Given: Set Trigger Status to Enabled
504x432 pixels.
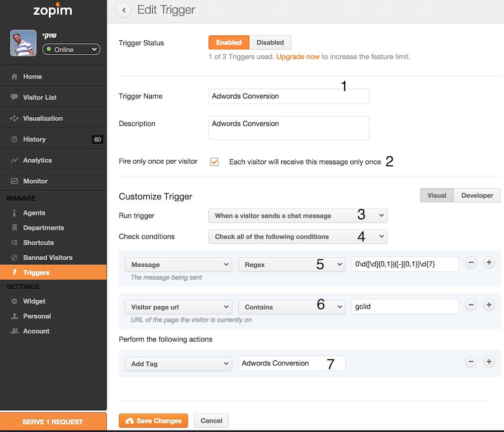Looking at the screenshot, I should (229, 42).
